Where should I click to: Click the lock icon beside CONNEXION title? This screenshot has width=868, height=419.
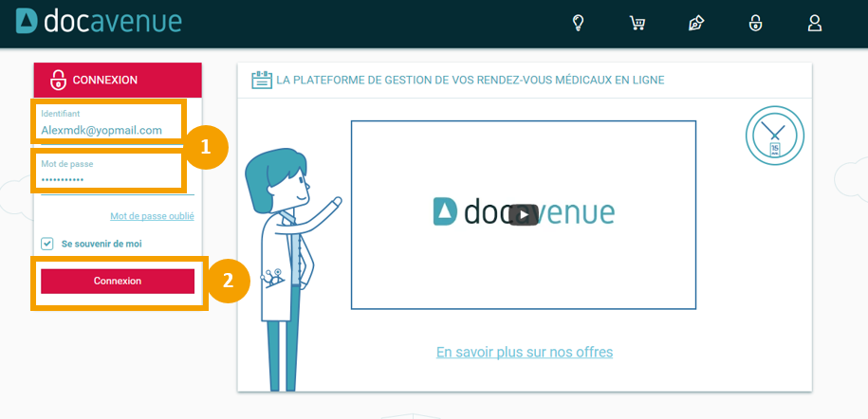[x=58, y=80]
